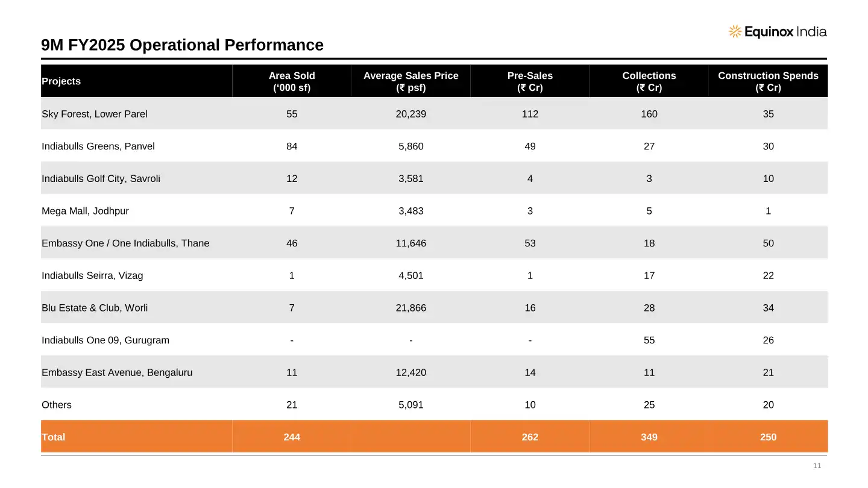Image resolution: width=868 pixels, height=488 pixels.
Task: Select Embassy One / One Indiabulls, Thane
Action: pos(125,243)
